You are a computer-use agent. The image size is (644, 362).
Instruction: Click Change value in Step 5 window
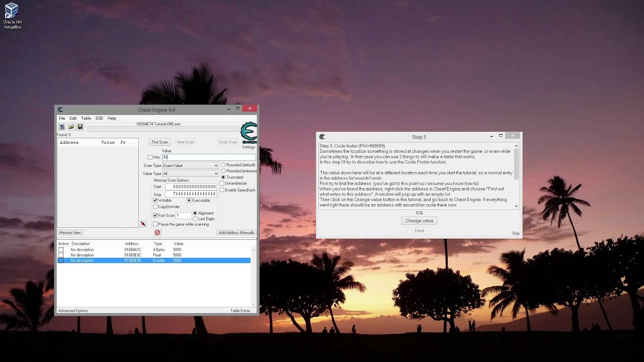419,221
